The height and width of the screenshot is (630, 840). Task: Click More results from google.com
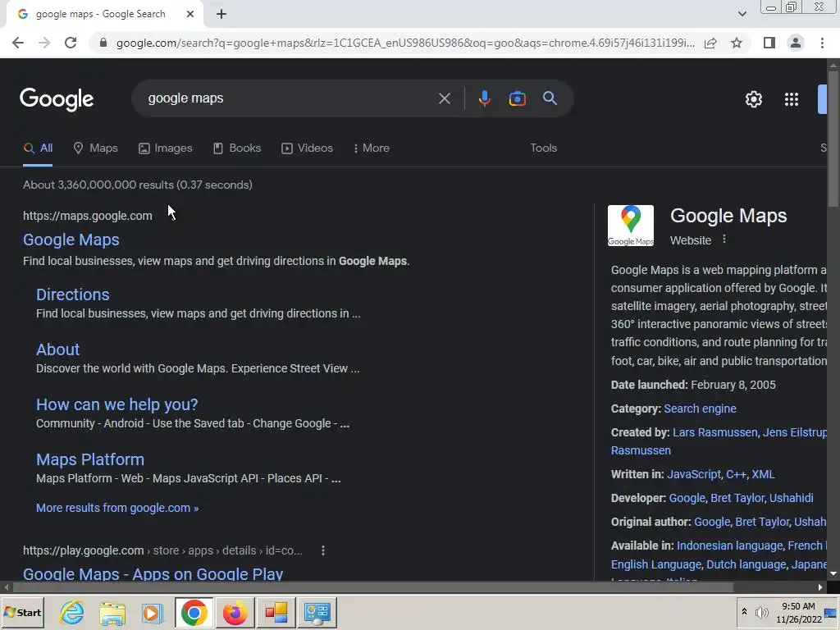tap(117, 508)
